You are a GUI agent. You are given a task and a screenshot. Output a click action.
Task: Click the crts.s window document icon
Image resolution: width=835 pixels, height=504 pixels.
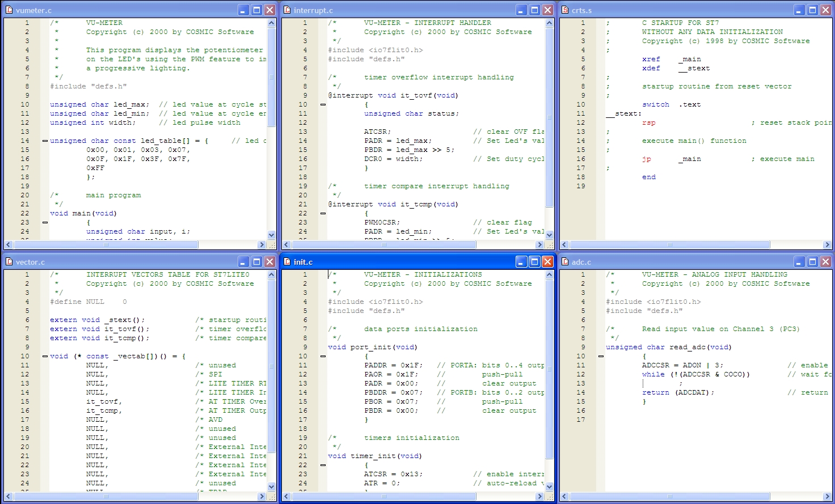565,10
